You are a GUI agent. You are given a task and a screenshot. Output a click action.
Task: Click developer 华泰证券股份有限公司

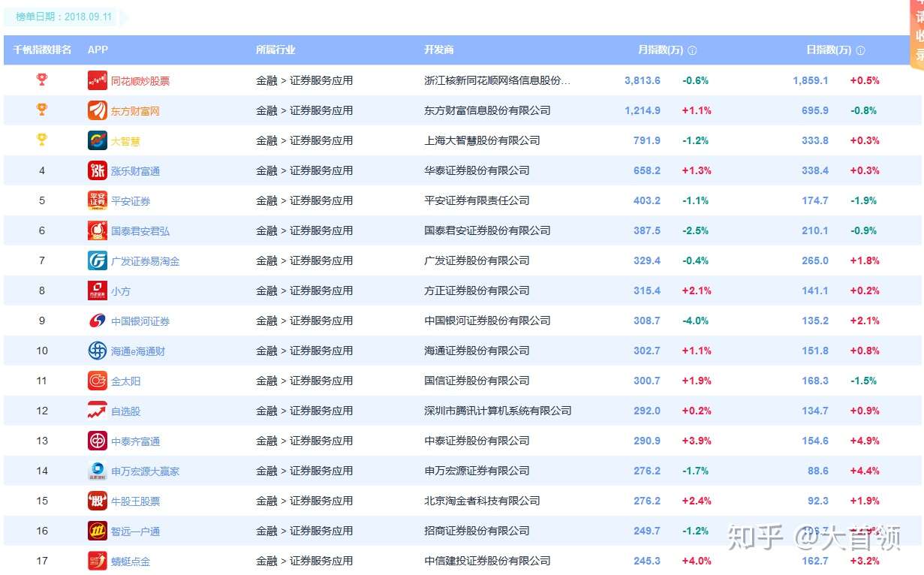click(x=477, y=170)
